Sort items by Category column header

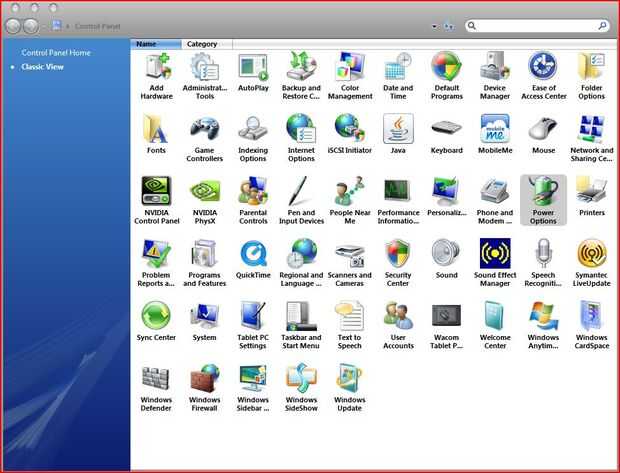(x=207, y=44)
